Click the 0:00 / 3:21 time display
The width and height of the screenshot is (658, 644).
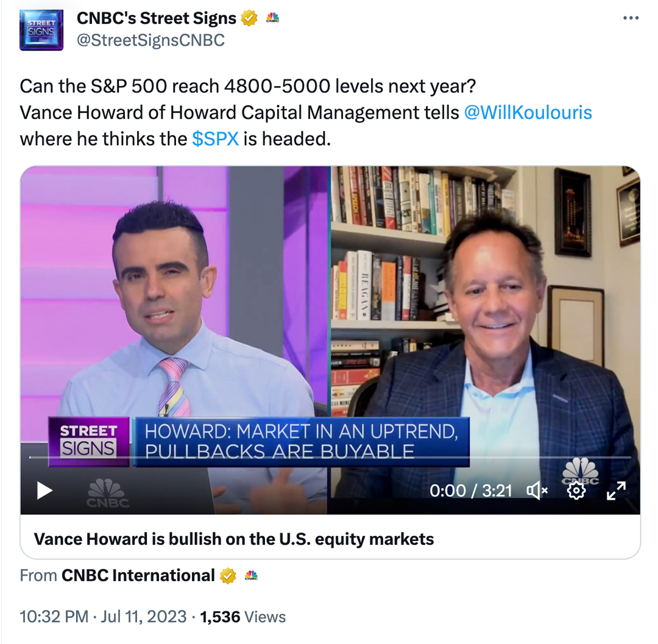click(x=470, y=490)
